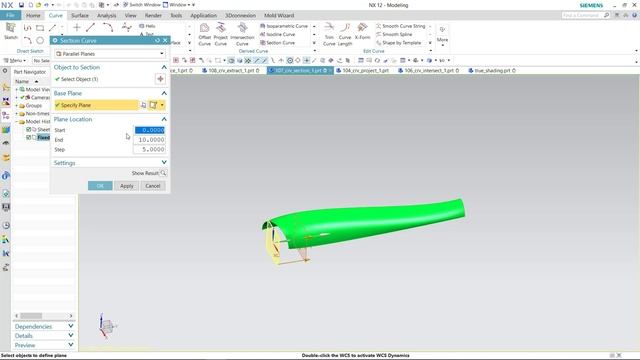Open the File menu
The height and width of the screenshot is (360, 640).
pyautogui.click(x=10, y=15)
